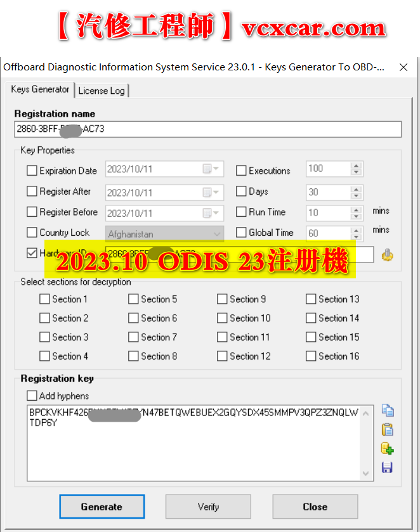
Task: Check the Section 7 box
Action: (x=133, y=337)
